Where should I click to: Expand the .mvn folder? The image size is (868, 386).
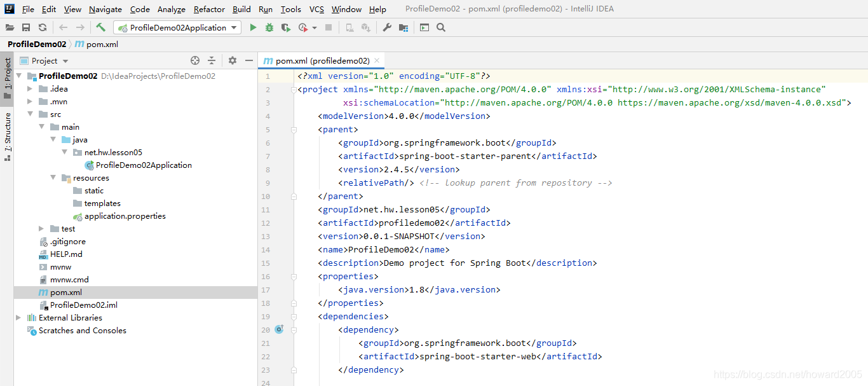coord(30,101)
